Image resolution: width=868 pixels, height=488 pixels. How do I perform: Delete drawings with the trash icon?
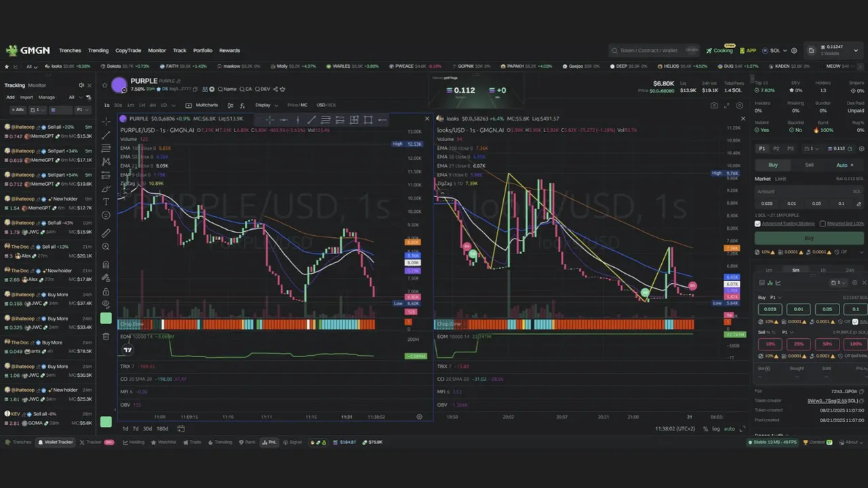[106, 336]
